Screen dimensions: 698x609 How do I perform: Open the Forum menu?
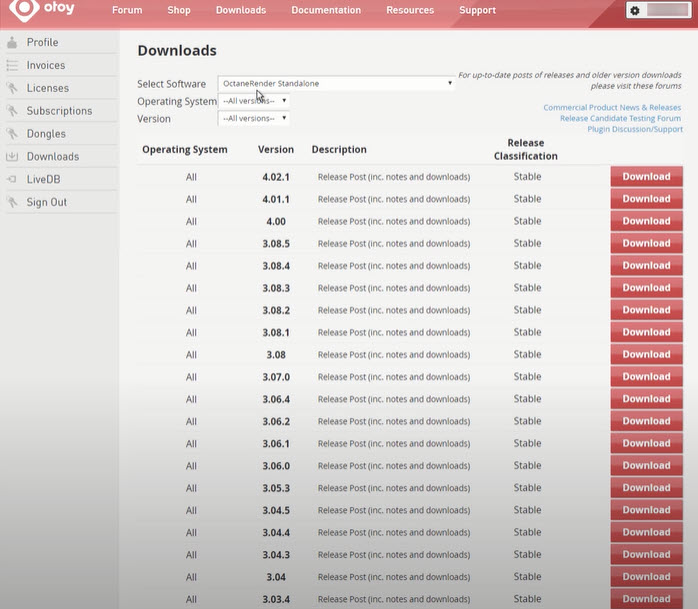tap(127, 10)
